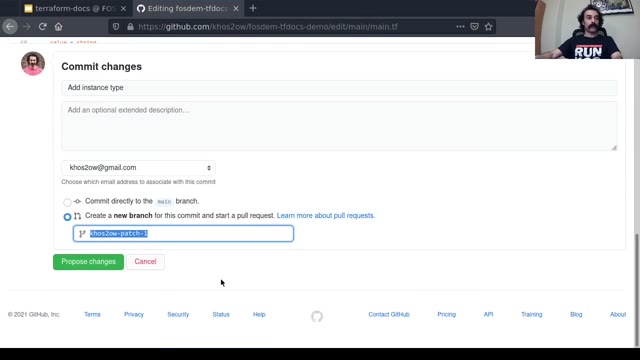Click 'Choose which email address' helper text
640x360 pixels.
(138, 182)
